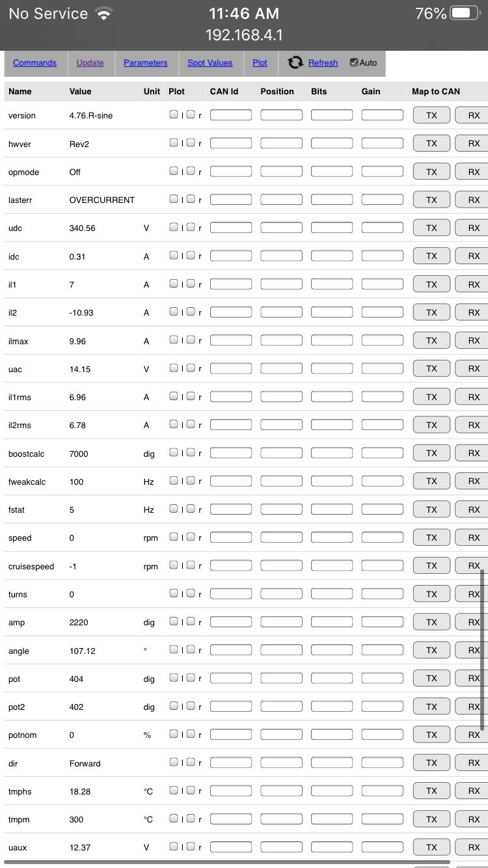Click the vertical scrollbar on the right

482,649
